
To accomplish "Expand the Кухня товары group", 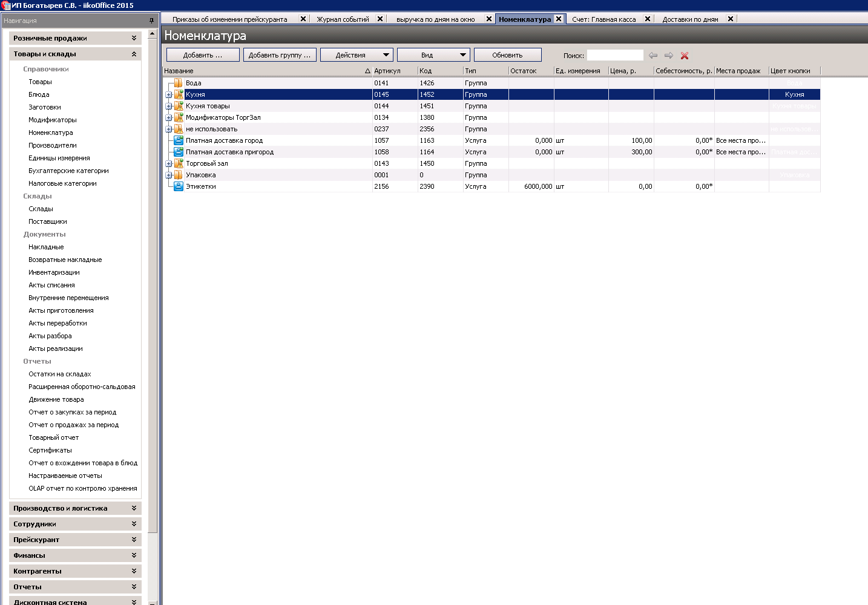I will (169, 106).
